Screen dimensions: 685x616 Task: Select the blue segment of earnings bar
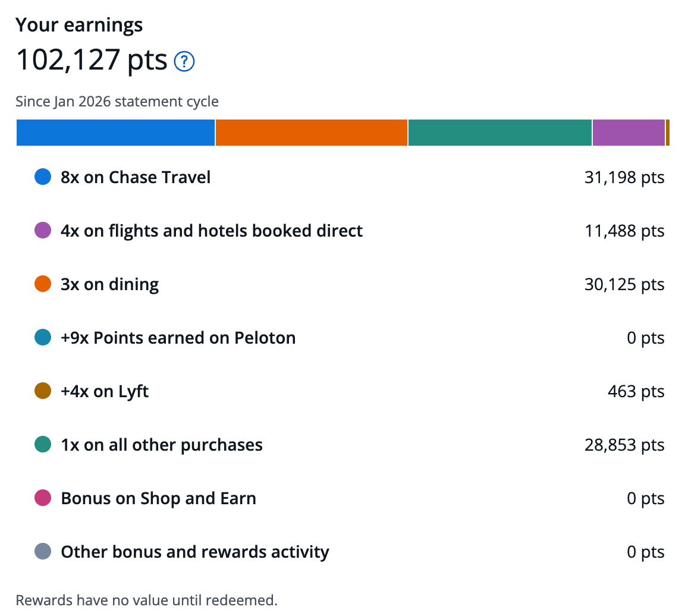(116, 133)
